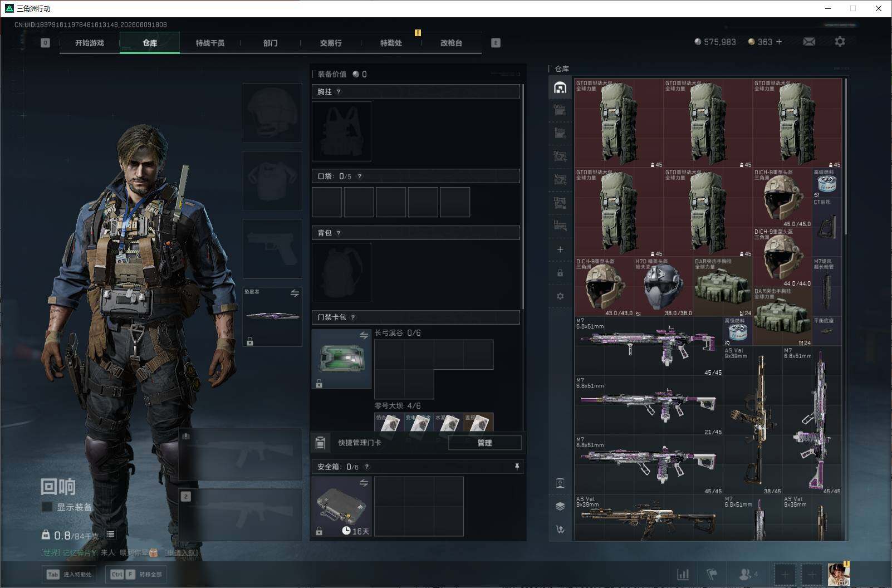Open the level II storage container icon

point(560,133)
